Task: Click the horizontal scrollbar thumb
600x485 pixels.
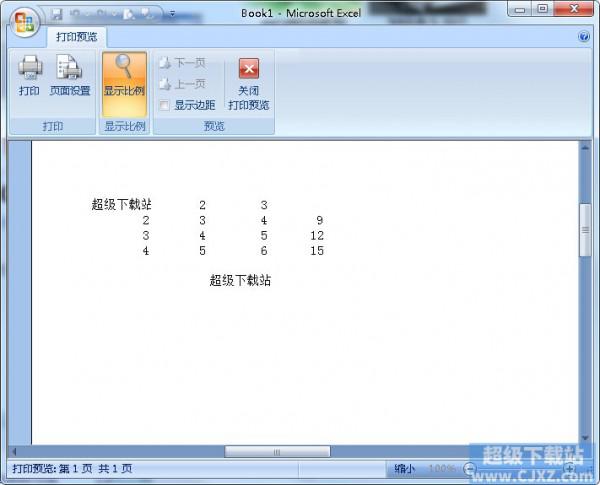Action: pos(277,452)
